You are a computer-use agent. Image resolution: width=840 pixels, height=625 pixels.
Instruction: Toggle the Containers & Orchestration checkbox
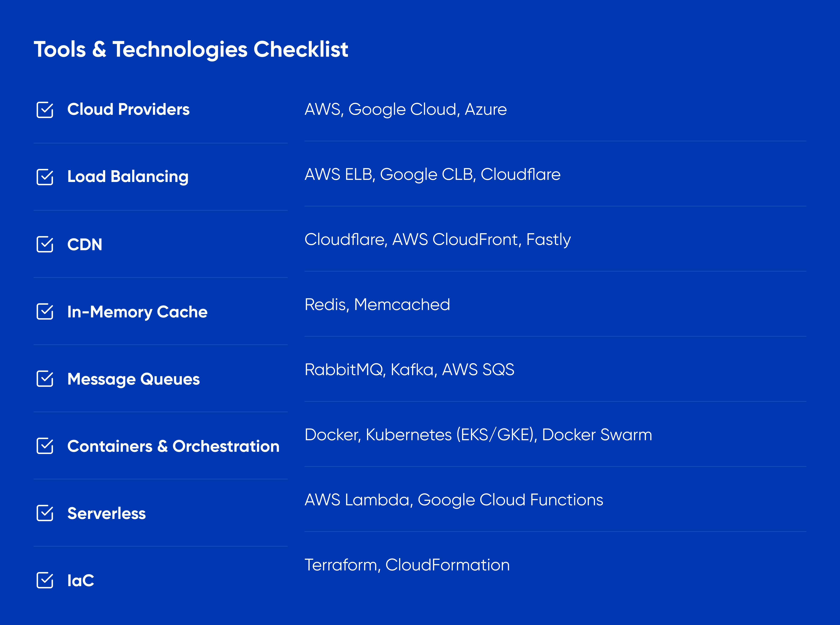45,446
